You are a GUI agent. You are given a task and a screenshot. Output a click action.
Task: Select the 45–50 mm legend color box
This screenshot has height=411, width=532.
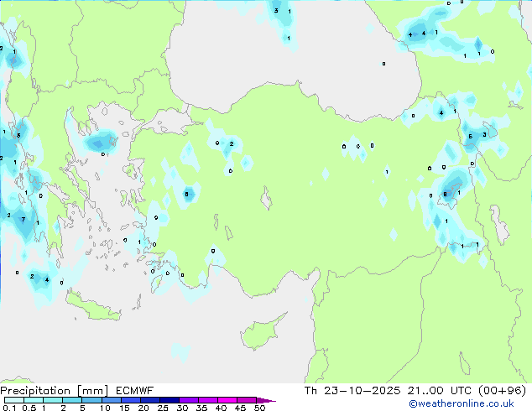pyautogui.click(x=247, y=400)
